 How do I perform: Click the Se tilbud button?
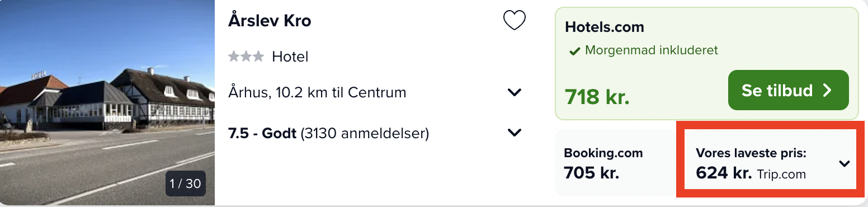(789, 90)
